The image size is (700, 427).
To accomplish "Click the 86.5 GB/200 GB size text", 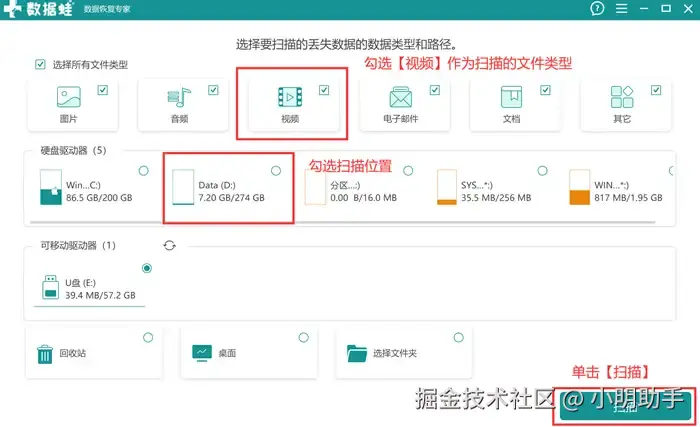I will tap(99, 197).
